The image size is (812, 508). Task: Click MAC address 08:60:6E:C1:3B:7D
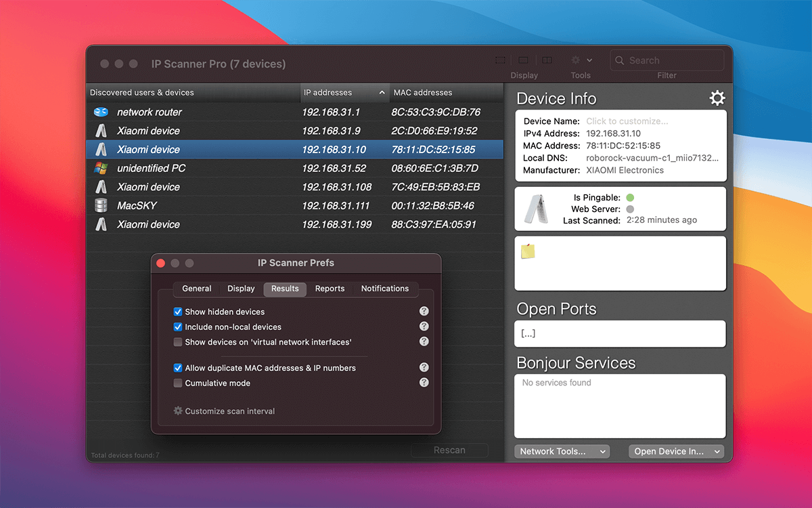point(434,168)
